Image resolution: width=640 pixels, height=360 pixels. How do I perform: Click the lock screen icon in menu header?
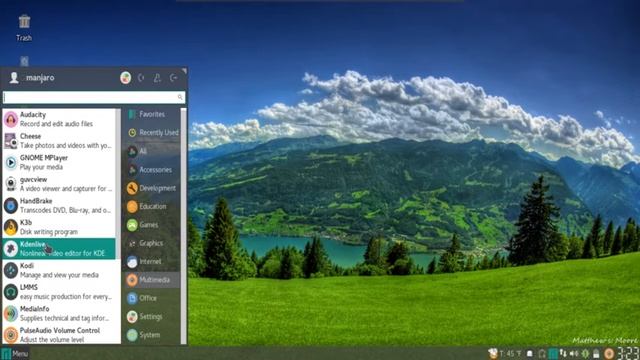click(141, 78)
